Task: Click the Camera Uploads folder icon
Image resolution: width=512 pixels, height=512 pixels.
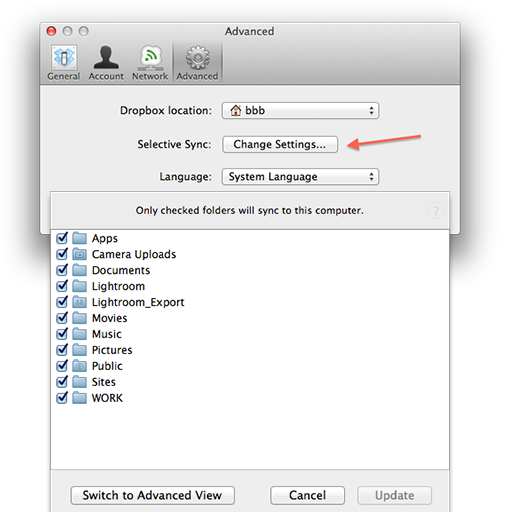Action: click(x=79, y=254)
